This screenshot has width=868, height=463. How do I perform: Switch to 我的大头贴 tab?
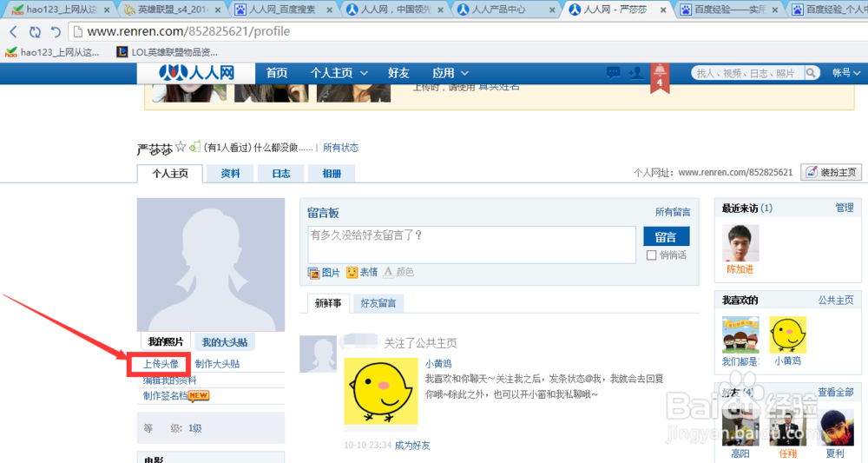tap(224, 342)
